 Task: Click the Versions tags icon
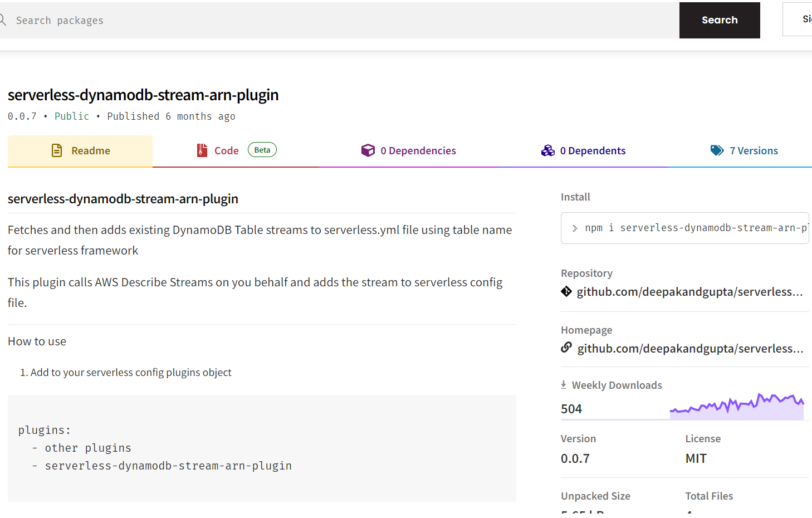[717, 150]
